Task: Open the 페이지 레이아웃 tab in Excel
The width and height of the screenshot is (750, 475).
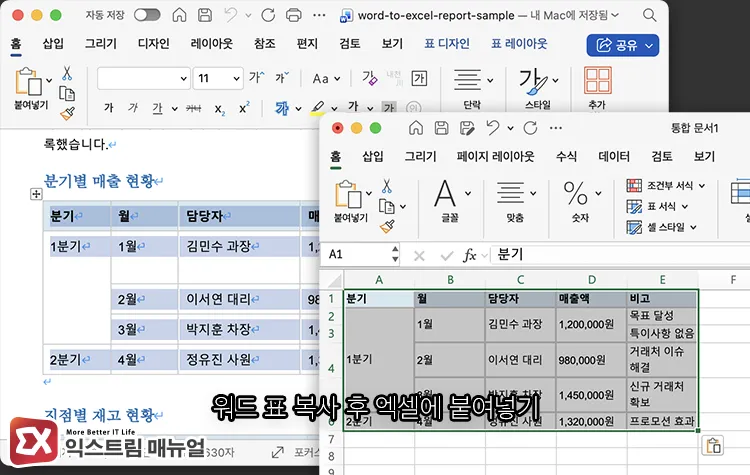Action: coord(496,156)
